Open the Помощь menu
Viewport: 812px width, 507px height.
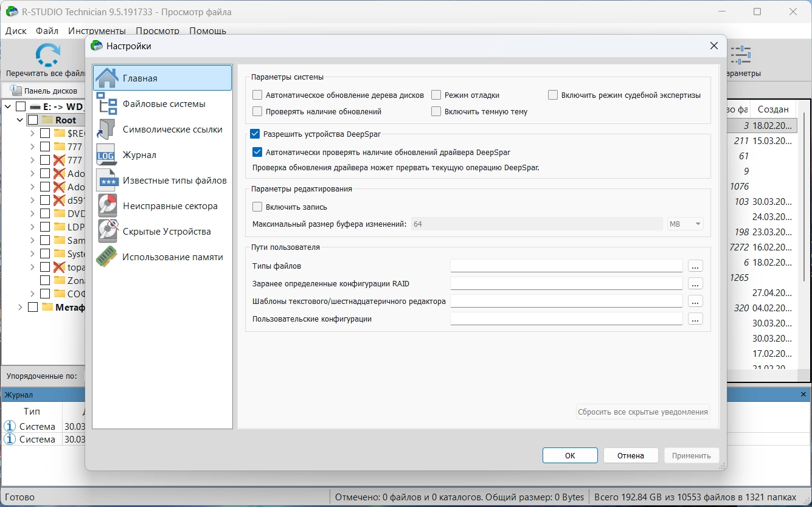click(207, 31)
